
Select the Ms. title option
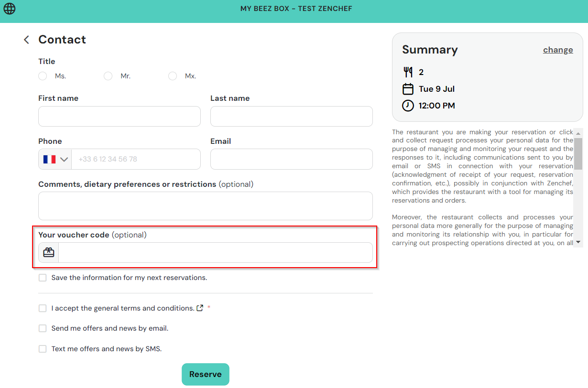43,76
